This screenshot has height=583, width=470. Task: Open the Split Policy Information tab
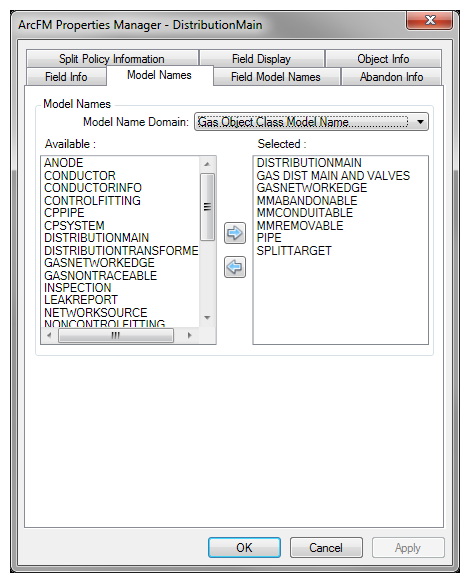pos(112,59)
